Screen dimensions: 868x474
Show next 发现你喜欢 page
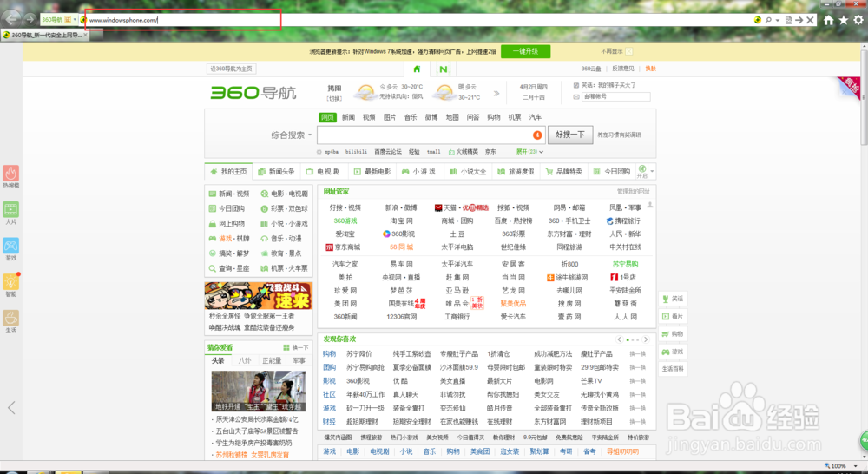point(646,339)
